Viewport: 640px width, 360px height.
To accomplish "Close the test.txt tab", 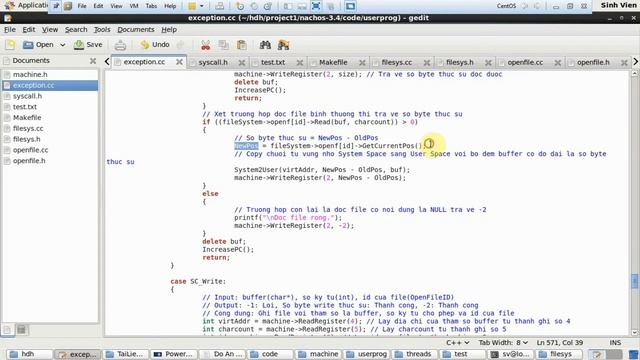I will pos(300,62).
